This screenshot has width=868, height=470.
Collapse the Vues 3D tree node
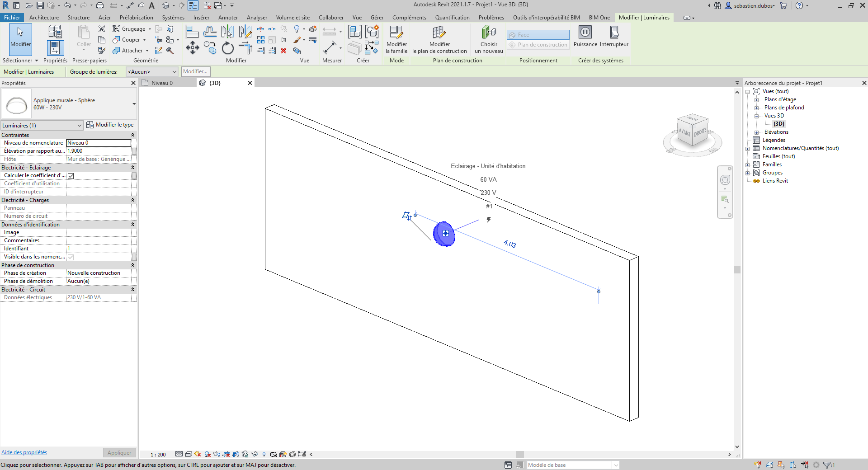[756, 116]
